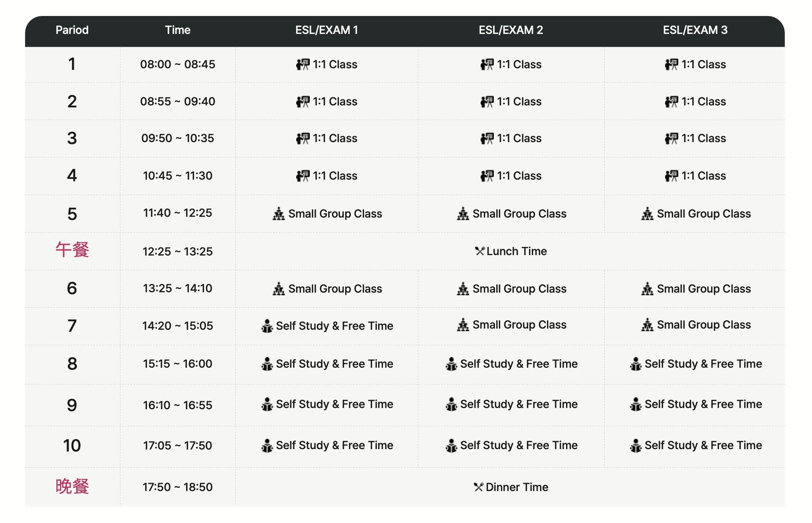Click the Small Group Class icon, period 7, ESL/EXAM 3
The image size is (812, 523).
pos(647,325)
